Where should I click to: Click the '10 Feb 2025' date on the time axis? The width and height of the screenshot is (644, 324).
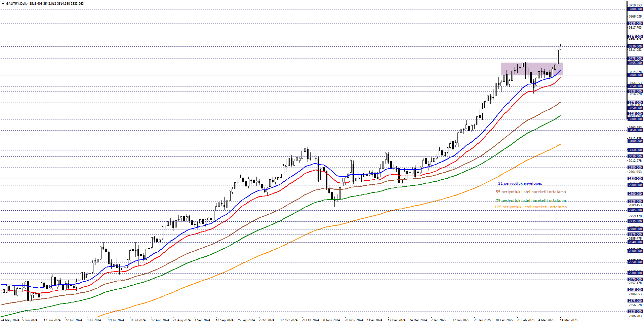pyautogui.click(x=504, y=320)
